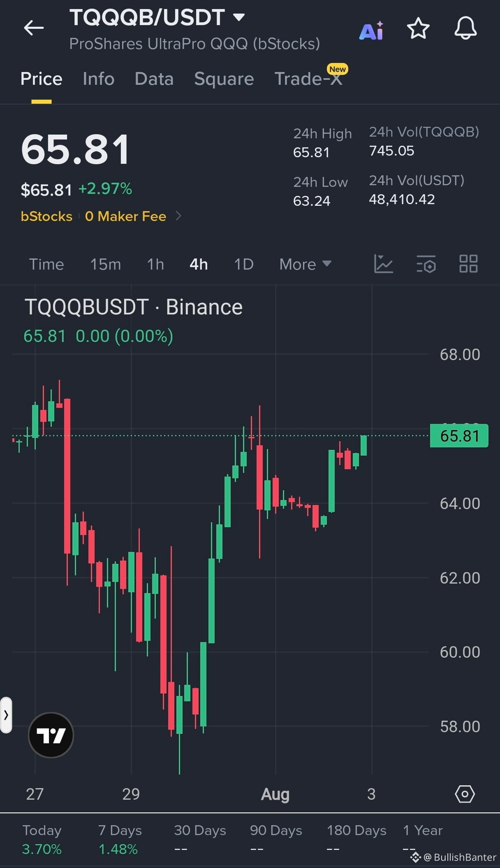Switch to the Price tab
The height and width of the screenshot is (868, 500).
coord(42,79)
